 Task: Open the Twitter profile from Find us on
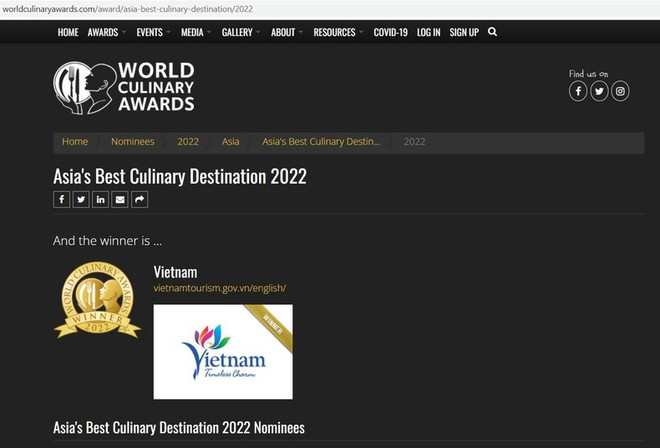599,91
